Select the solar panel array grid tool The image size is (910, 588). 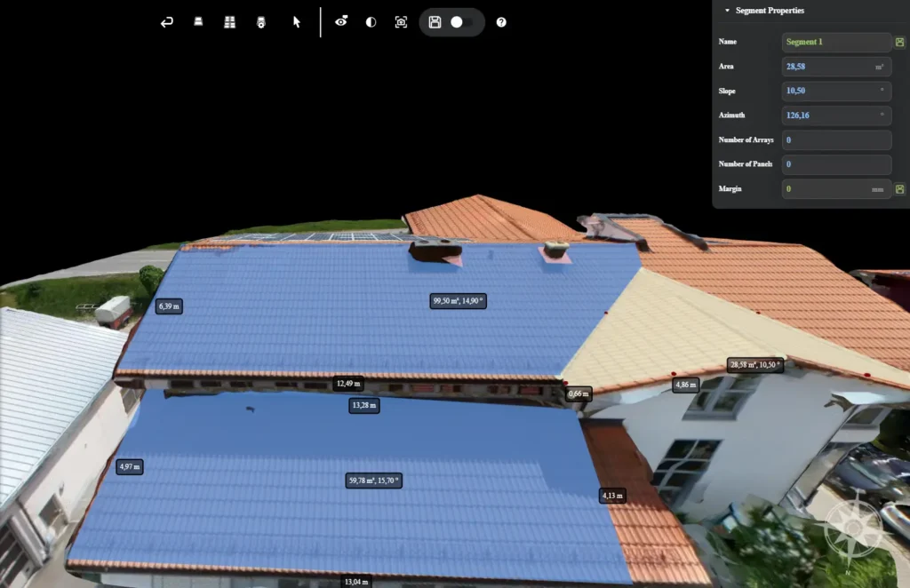pos(230,22)
